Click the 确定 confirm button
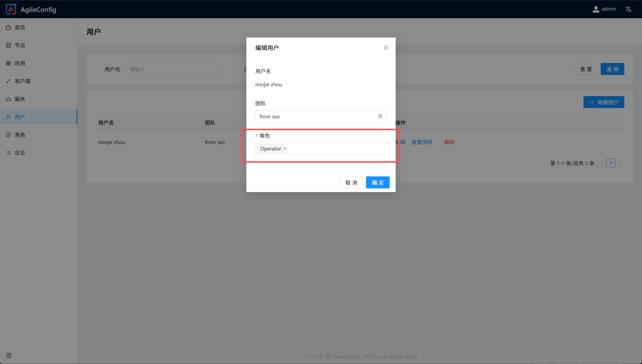The image size is (642, 364). click(x=377, y=183)
